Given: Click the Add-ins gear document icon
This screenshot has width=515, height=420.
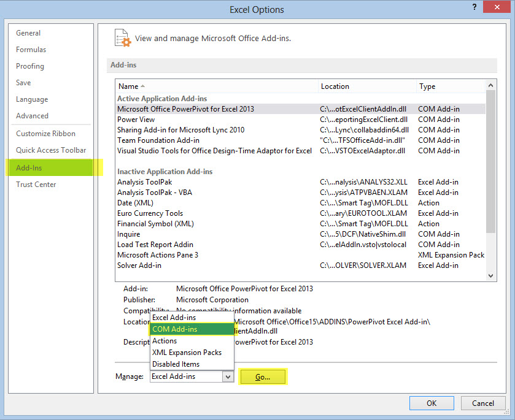Looking at the screenshot, I should click(x=122, y=37).
